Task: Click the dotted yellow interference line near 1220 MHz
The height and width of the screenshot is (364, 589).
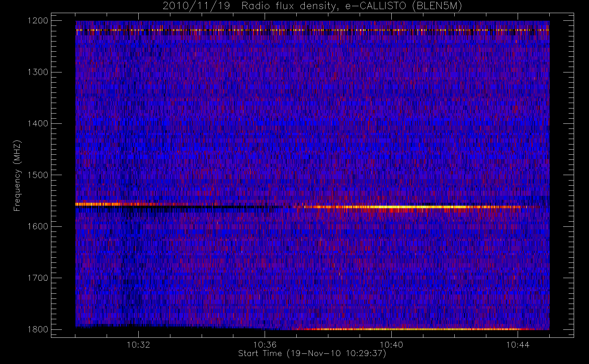Action: pyautogui.click(x=312, y=30)
